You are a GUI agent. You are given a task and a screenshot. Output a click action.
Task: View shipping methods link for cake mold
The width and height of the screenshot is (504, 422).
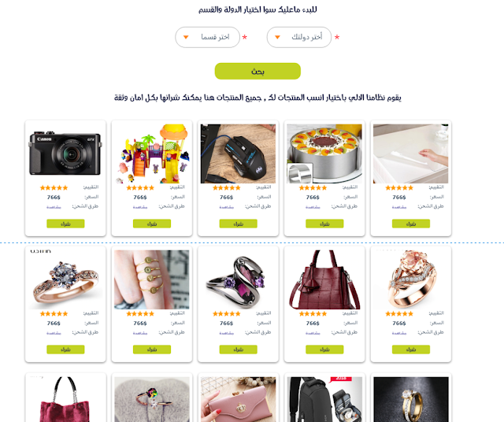pos(313,207)
